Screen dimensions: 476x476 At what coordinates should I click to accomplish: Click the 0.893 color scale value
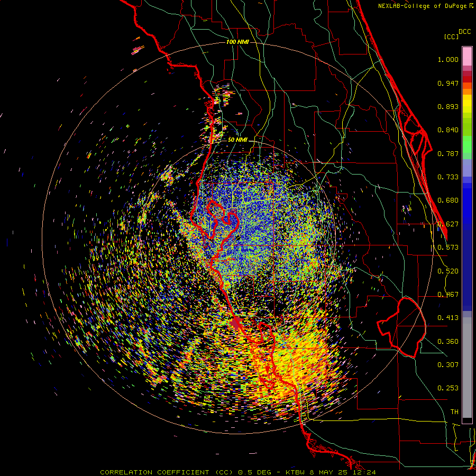point(448,106)
